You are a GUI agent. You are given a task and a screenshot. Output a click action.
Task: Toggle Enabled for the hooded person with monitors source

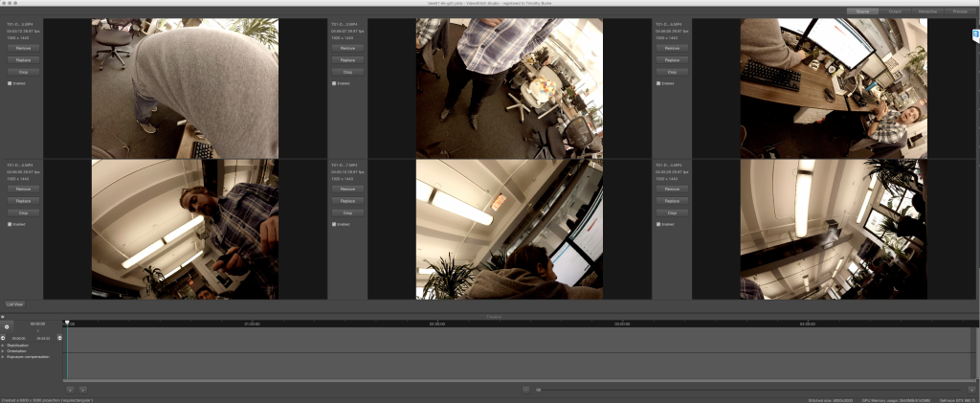tap(334, 224)
